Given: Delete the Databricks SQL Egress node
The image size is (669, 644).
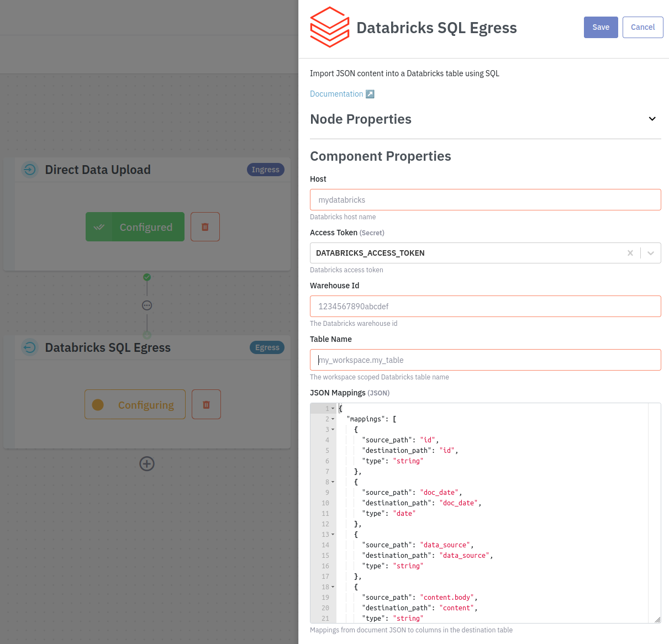Looking at the screenshot, I should (x=206, y=404).
